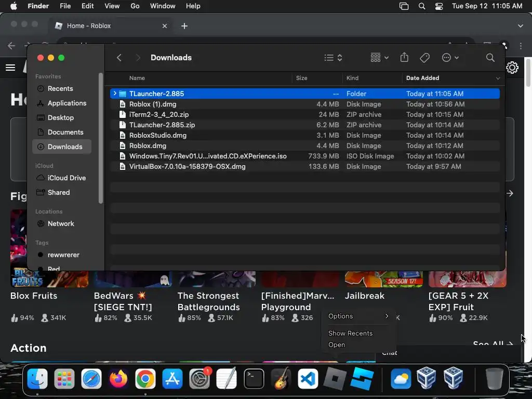Expand Options submenu in dock menu

[x=358, y=316]
